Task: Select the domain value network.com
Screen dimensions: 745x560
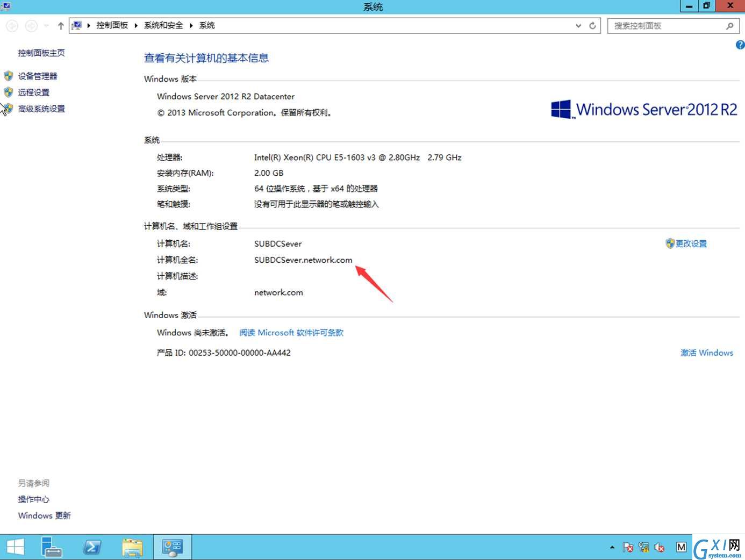Action: pos(278,292)
